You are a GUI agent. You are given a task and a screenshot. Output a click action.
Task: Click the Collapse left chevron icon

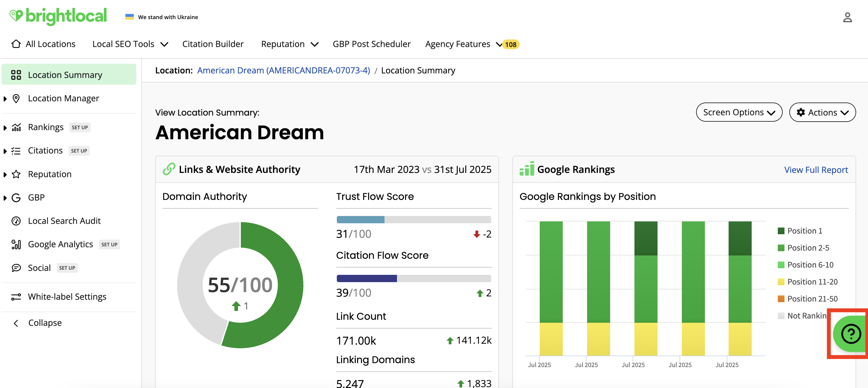(16, 323)
